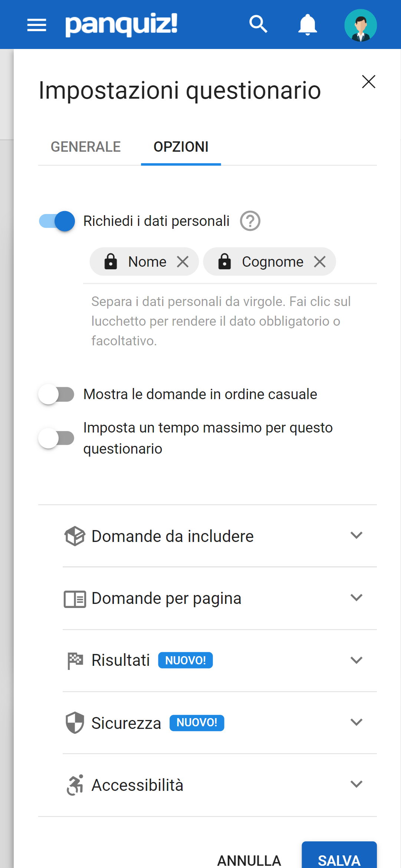Image resolution: width=401 pixels, height=868 pixels.
Task: Remove the Nome chip
Action: tap(183, 262)
